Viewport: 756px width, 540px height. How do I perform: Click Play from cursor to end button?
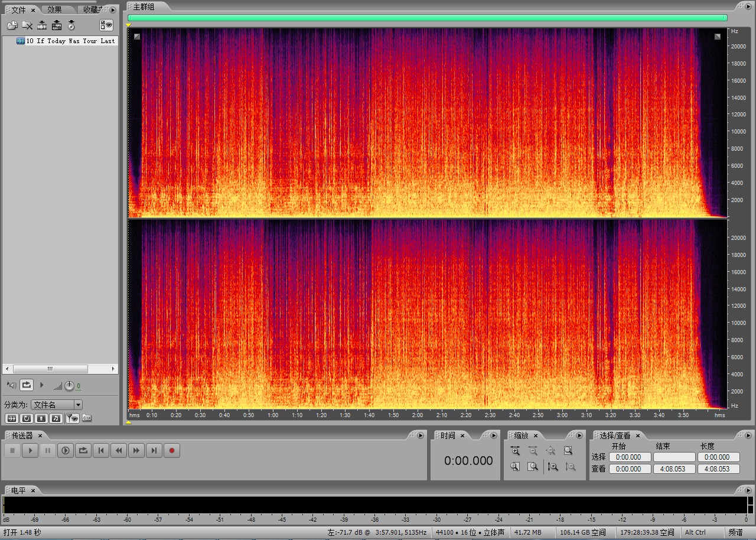[66, 451]
